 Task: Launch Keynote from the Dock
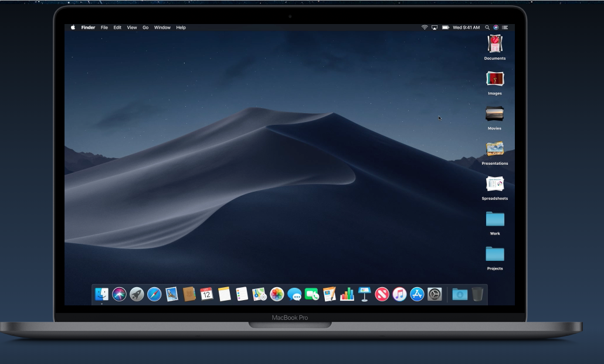[365, 294]
